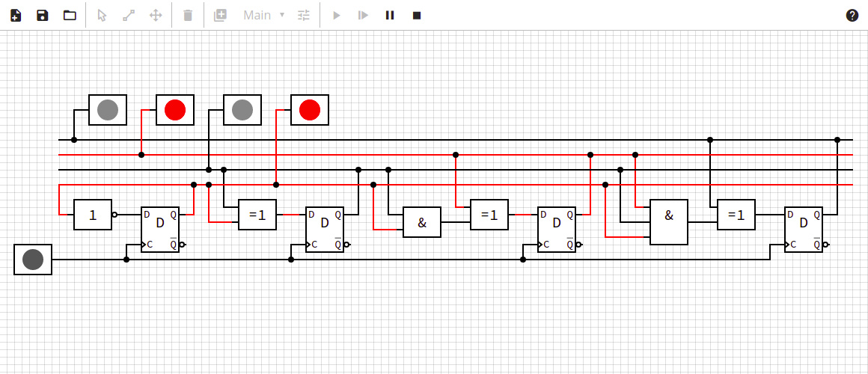
Task: Open a circuit from folder
Action: 70,16
